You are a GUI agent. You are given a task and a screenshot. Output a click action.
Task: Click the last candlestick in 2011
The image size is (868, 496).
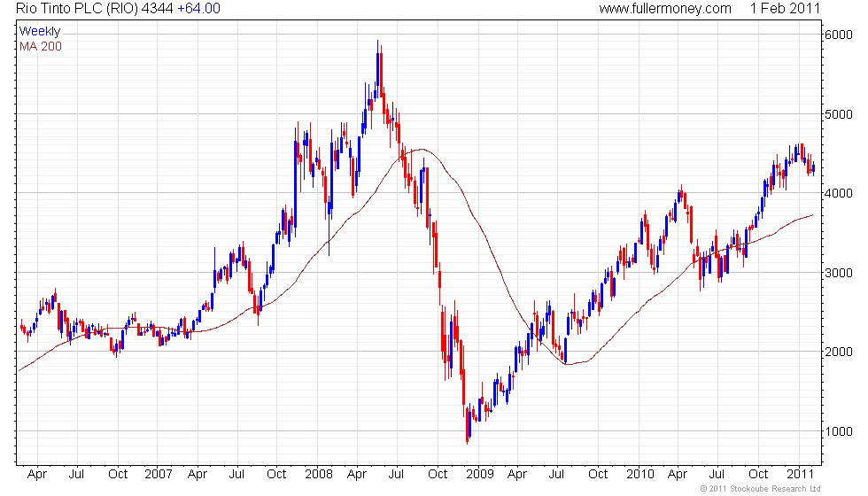[x=813, y=168]
